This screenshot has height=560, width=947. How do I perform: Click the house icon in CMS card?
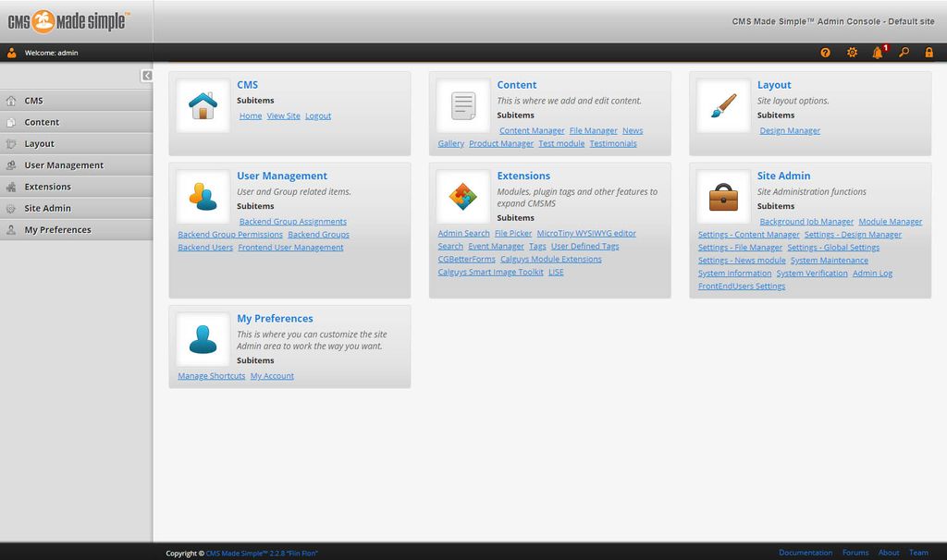pos(203,105)
